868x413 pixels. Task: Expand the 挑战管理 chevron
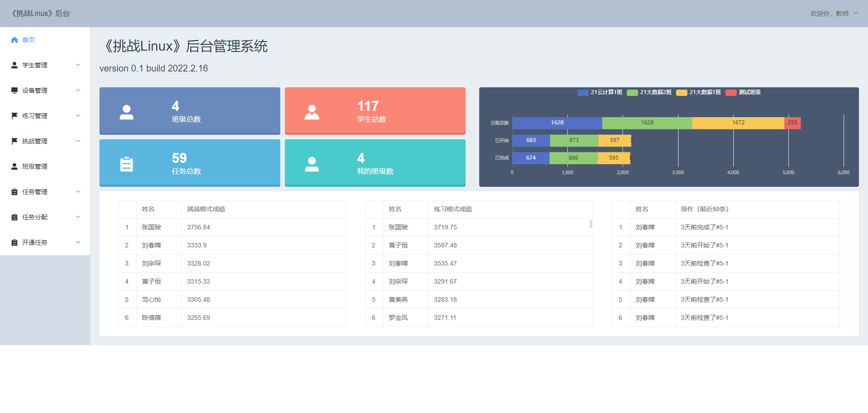[78, 141]
